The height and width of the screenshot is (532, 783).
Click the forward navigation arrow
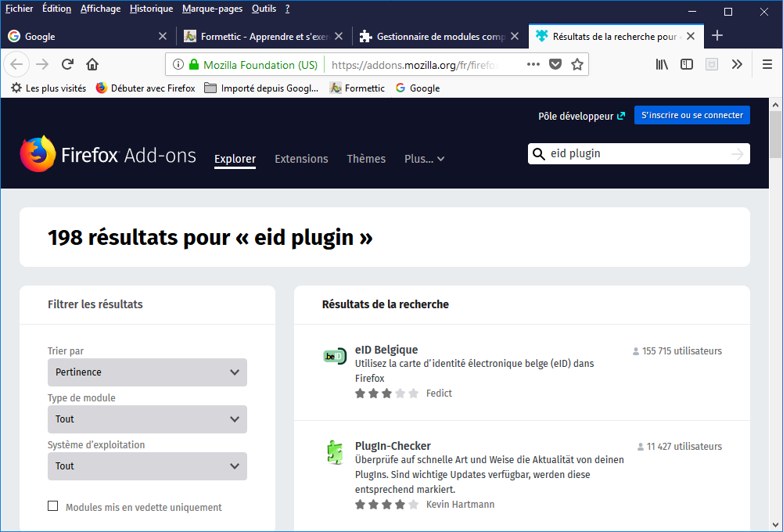point(42,64)
